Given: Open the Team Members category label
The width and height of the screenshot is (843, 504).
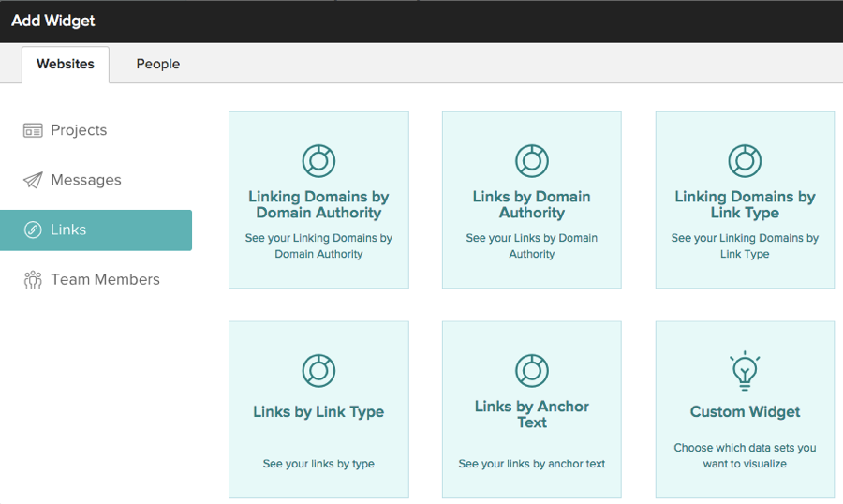Looking at the screenshot, I should click(x=105, y=279).
